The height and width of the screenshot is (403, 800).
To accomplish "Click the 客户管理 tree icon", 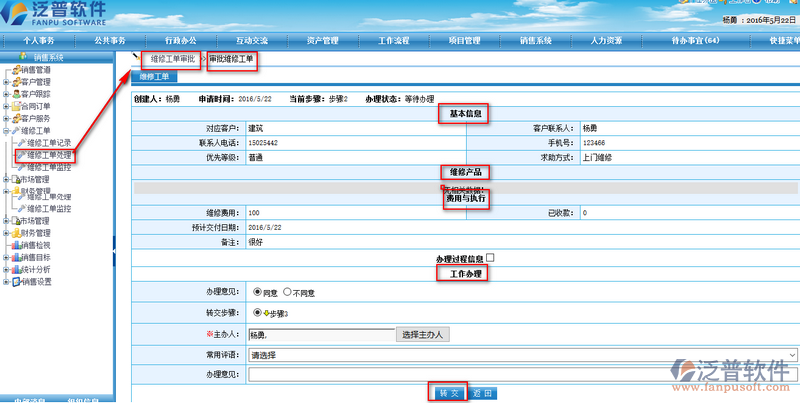I will 15,82.
